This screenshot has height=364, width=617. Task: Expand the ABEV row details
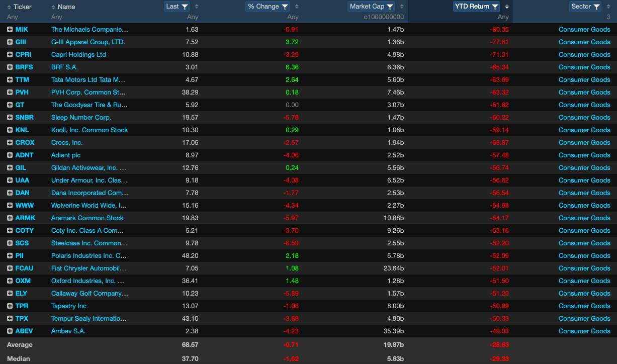(x=10, y=331)
